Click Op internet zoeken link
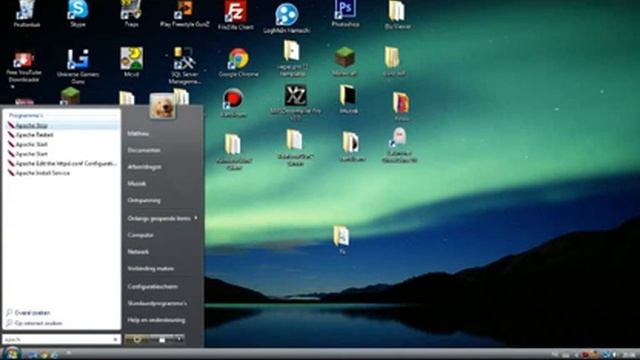This screenshot has height=360, width=640. [x=34, y=323]
